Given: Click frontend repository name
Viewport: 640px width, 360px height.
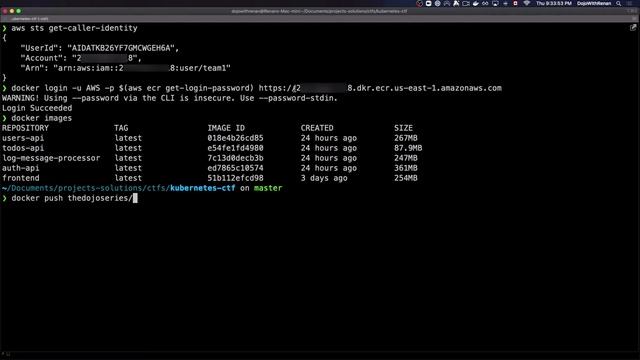Looking at the screenshot, I should tap(20, 178).
